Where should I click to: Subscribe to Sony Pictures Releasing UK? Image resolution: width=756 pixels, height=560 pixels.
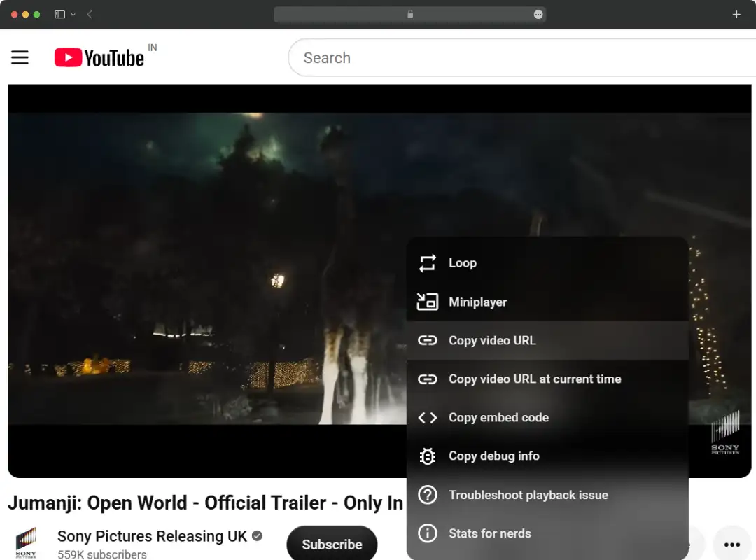click(x=332, y=544)
